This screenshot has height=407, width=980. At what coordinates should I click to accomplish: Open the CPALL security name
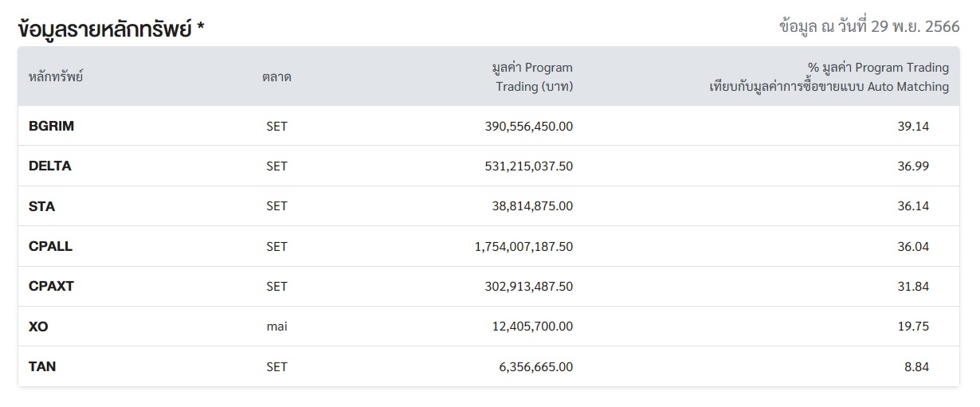click(50, 246)
